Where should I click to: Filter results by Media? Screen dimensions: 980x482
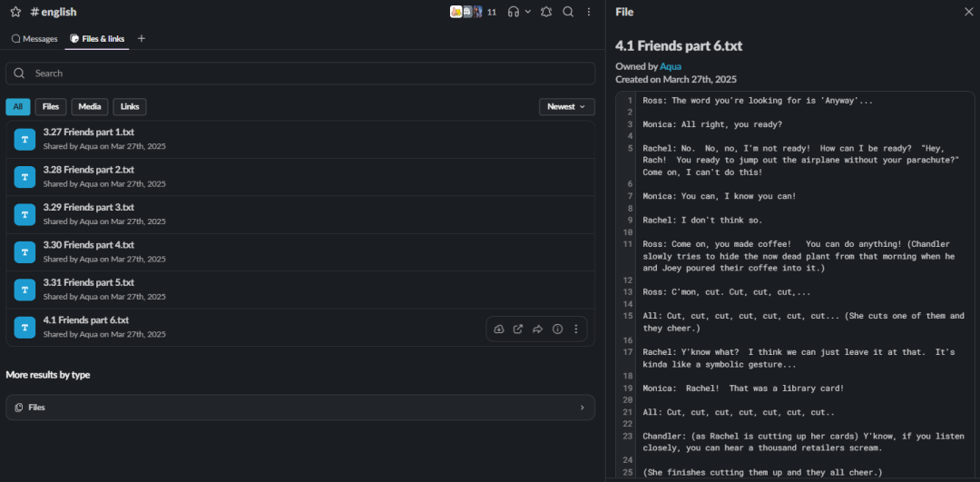tap(90, 107)
